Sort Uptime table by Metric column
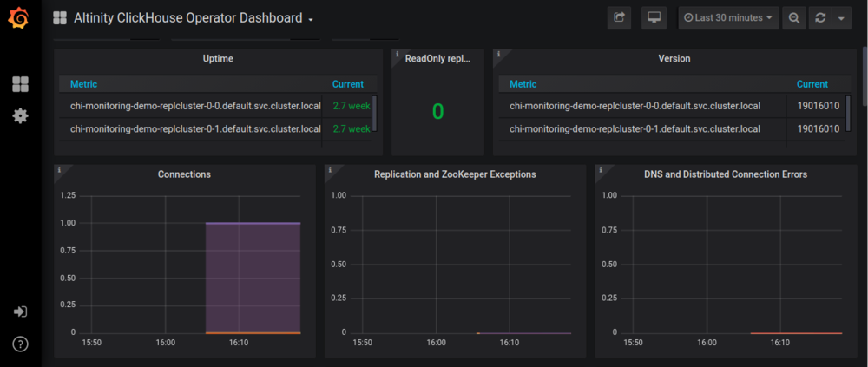 point(84,84)
